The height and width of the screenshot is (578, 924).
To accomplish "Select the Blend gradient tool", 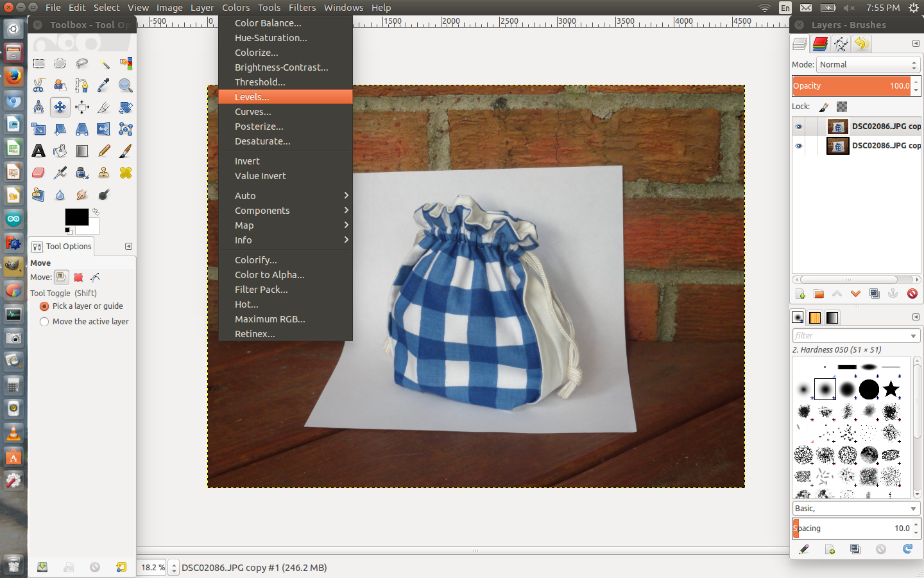I will click(82, 151).
